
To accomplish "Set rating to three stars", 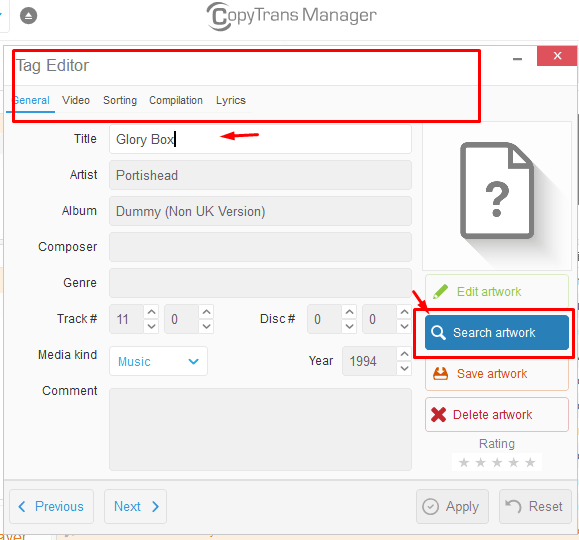I will [497, 462].
